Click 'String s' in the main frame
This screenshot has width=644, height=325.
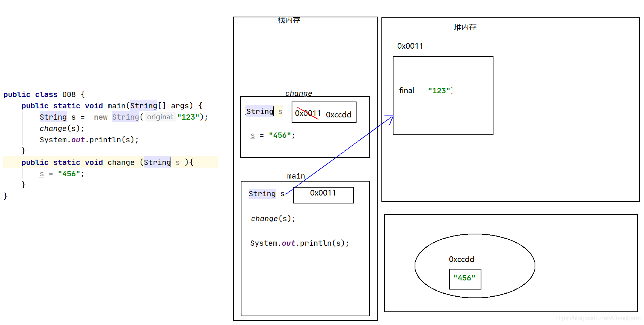(267, 194)
